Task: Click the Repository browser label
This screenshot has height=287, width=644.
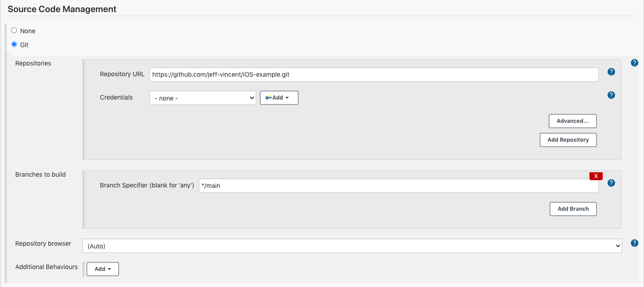Action: tap(43, 244)
